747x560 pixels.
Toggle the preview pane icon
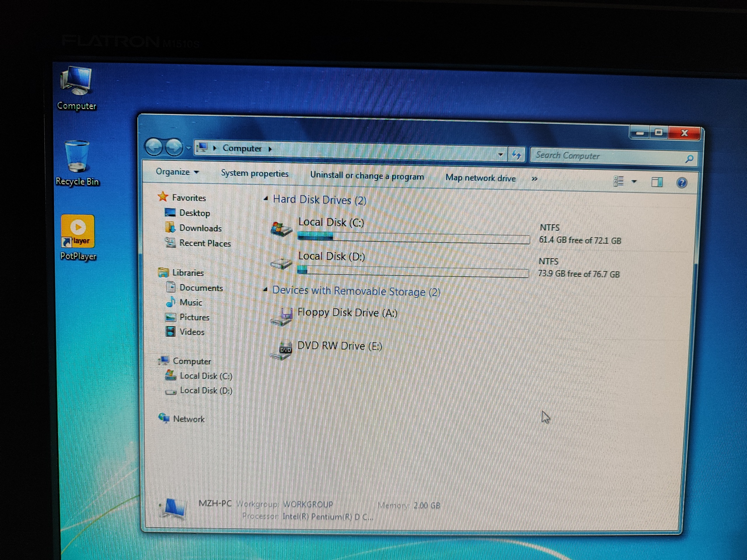coord(657,182)
